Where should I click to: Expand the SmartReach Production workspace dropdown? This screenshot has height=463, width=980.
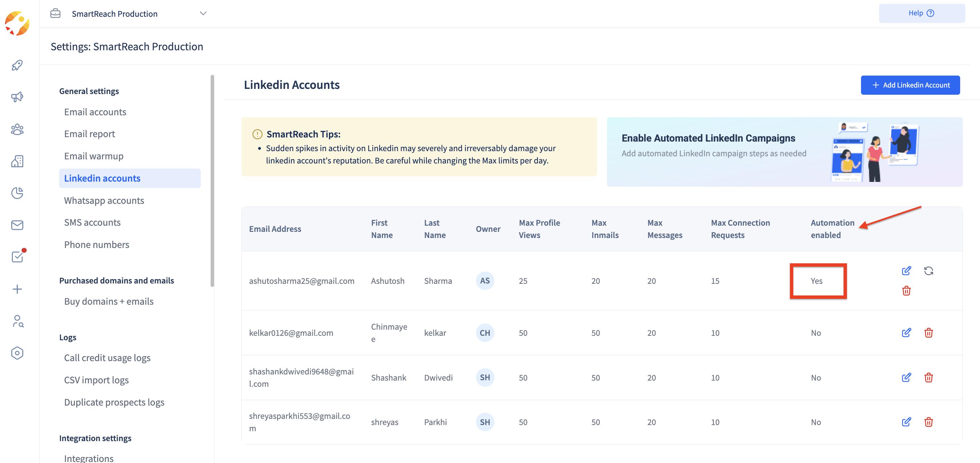[x=203, y=13]
